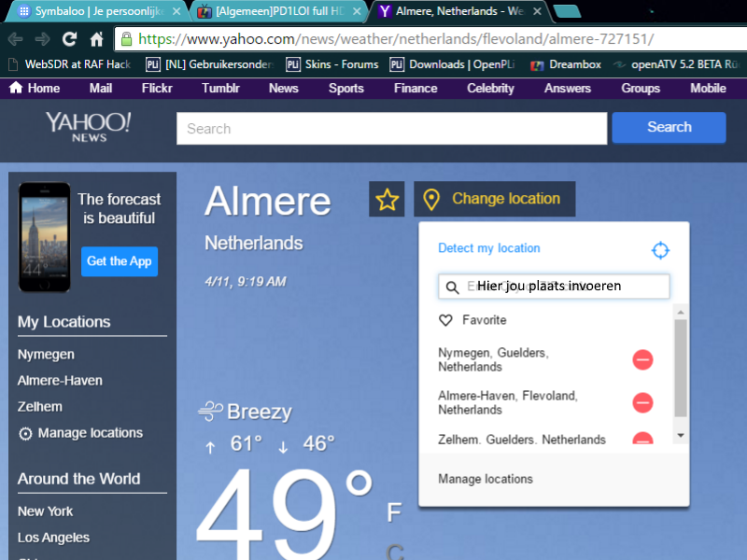Select News in the Yahoo navigation bar
The width and height of the screenshot is (747, 560).
tap(284, 88)
